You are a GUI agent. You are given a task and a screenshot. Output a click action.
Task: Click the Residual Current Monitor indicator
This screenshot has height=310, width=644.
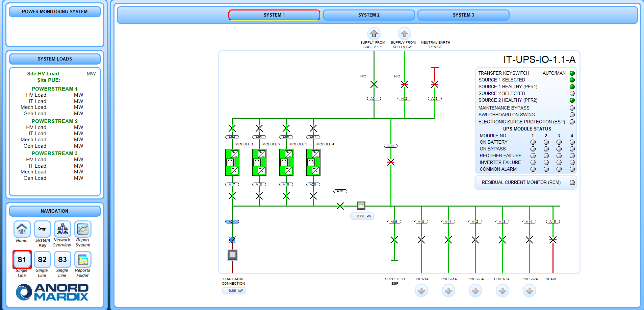[x=572, y=182]
